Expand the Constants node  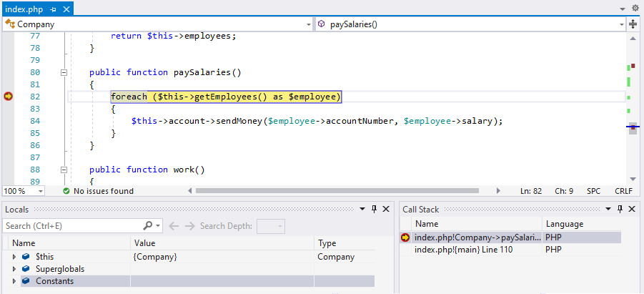click(14, 282)
